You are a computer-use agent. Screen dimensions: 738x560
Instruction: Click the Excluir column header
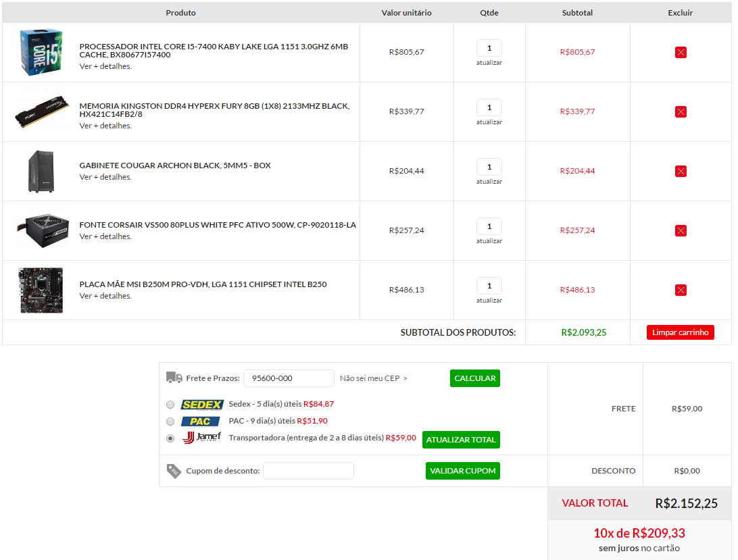680,13
